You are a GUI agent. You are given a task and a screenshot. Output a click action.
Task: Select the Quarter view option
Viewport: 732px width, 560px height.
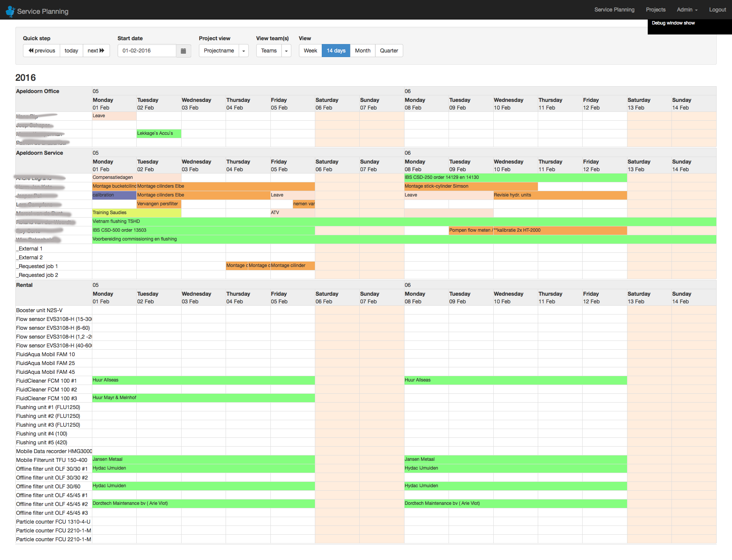[x=389, y=51]
